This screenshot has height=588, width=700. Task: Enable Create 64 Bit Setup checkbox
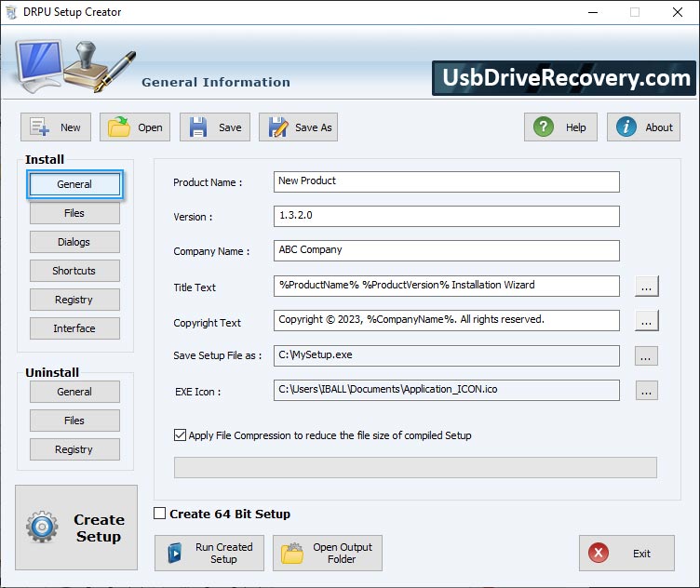tap(159, 513)
